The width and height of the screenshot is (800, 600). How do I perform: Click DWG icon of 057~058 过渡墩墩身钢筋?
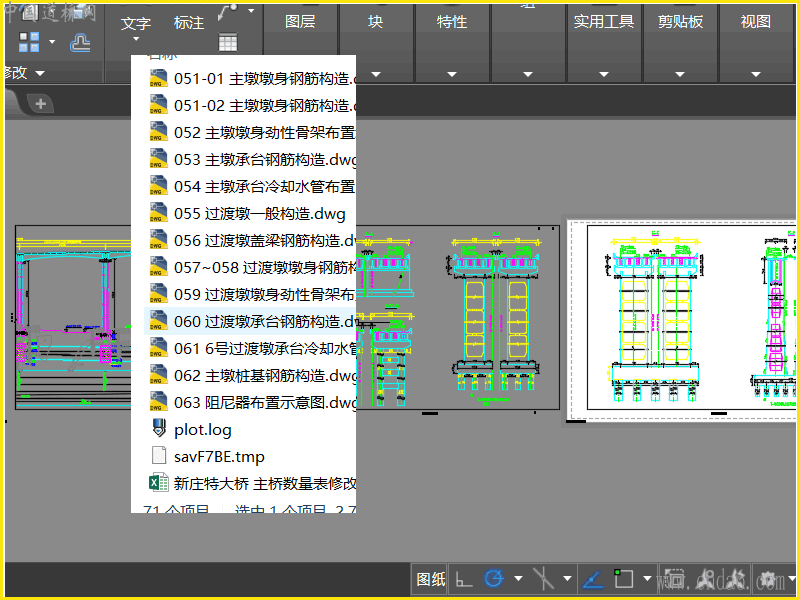coord(158,268)
